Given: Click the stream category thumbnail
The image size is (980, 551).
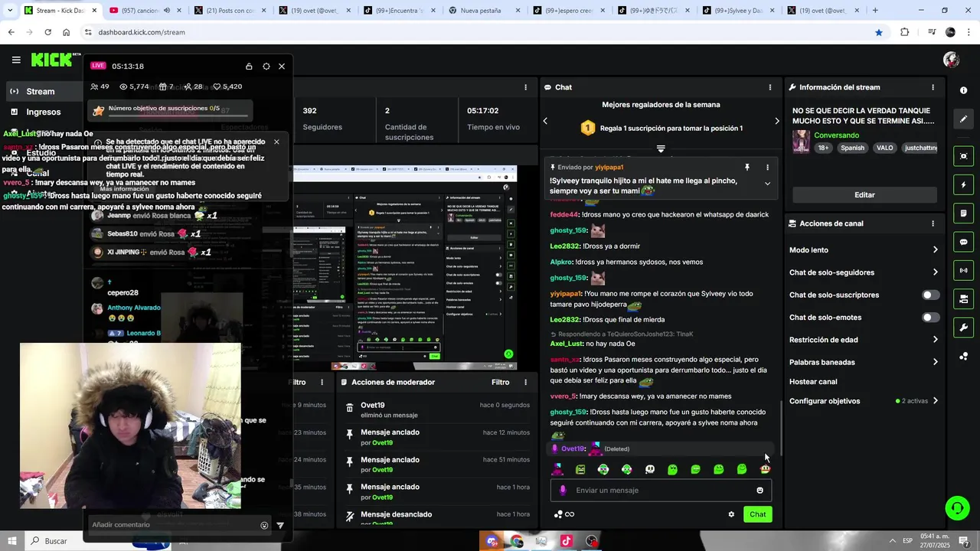Looking at the screenshot, I should pos(801,142).
